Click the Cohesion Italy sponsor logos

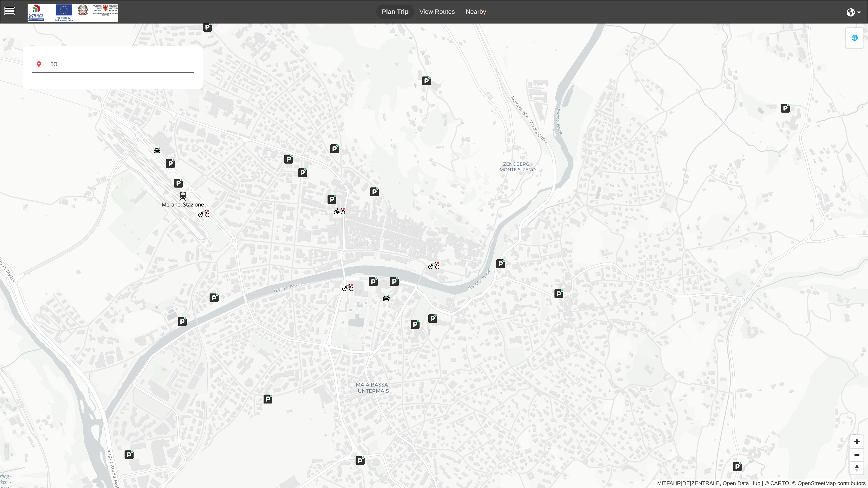tap(73, 13)
